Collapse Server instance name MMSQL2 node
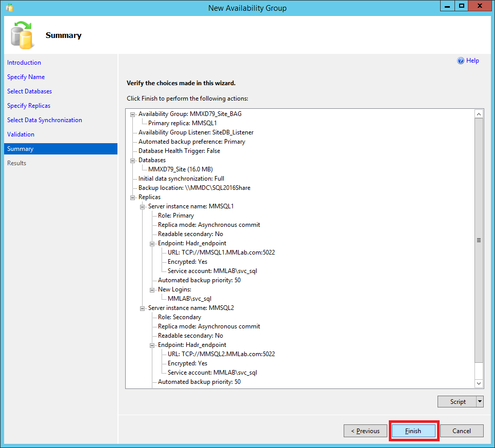This screenshot has height=448, width=495. coord(143,308)
